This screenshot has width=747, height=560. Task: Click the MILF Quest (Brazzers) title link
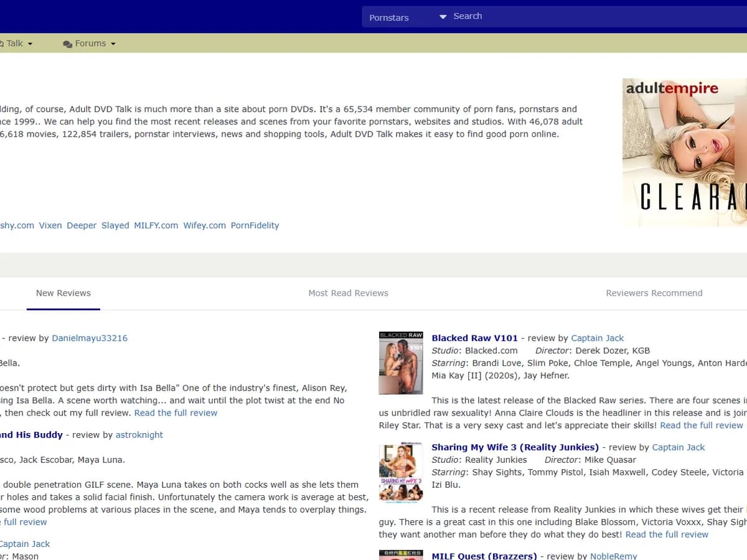pyautogui.click(x=484, y=556)
